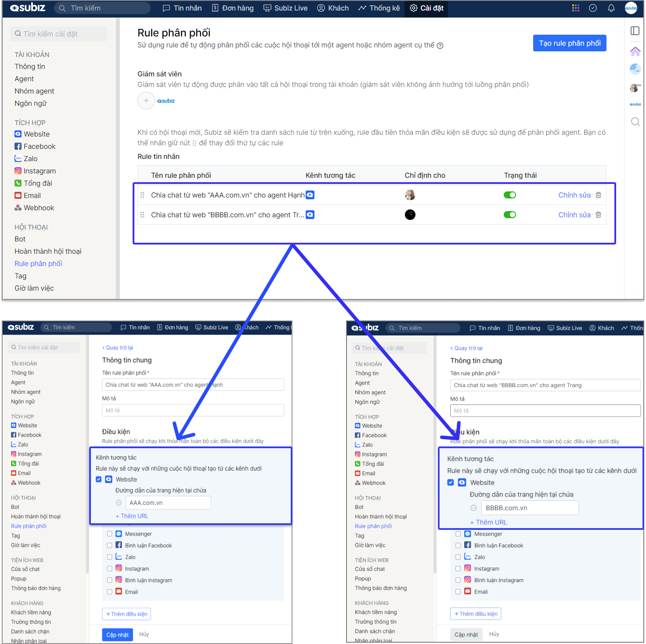Toggle the side panel layout icon at far right
Image resolution: width=646 pixels, height=644 pixels.
635,31
